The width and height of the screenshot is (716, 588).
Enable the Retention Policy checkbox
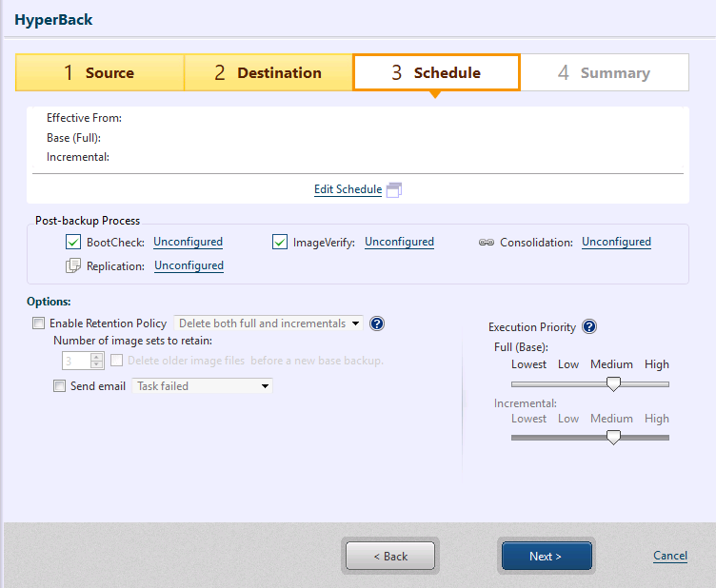click(x=39, y=323)
